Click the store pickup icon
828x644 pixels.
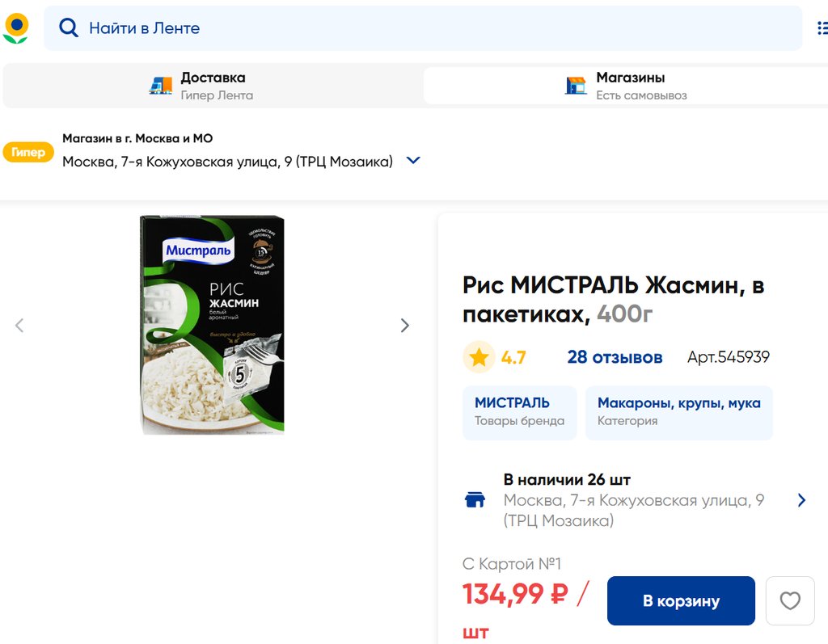click(576, 86)
